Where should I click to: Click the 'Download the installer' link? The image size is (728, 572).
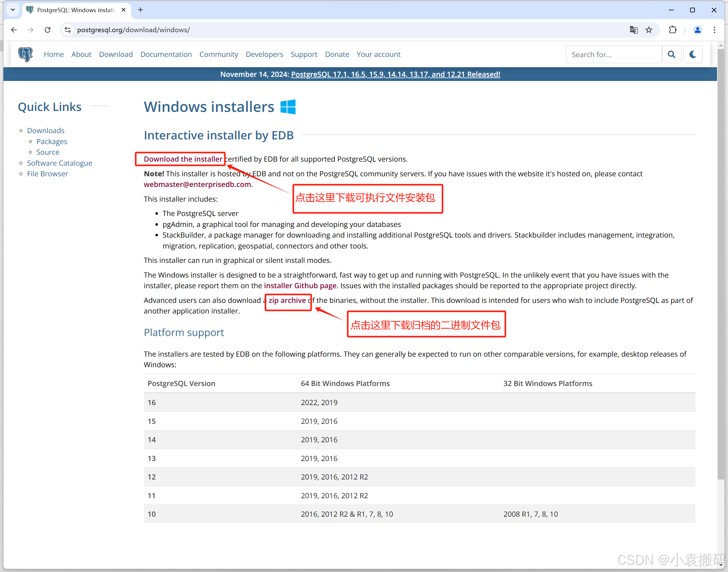point(183,159)
